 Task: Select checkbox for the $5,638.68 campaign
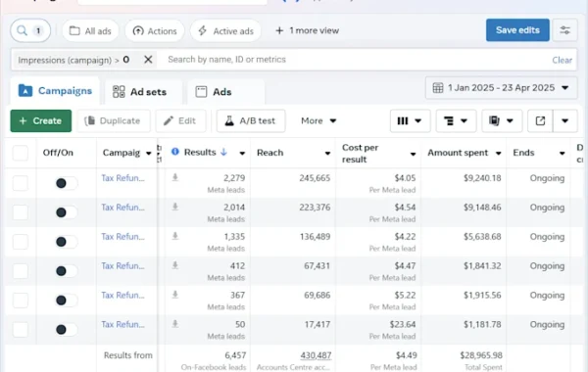coord(21,242)
